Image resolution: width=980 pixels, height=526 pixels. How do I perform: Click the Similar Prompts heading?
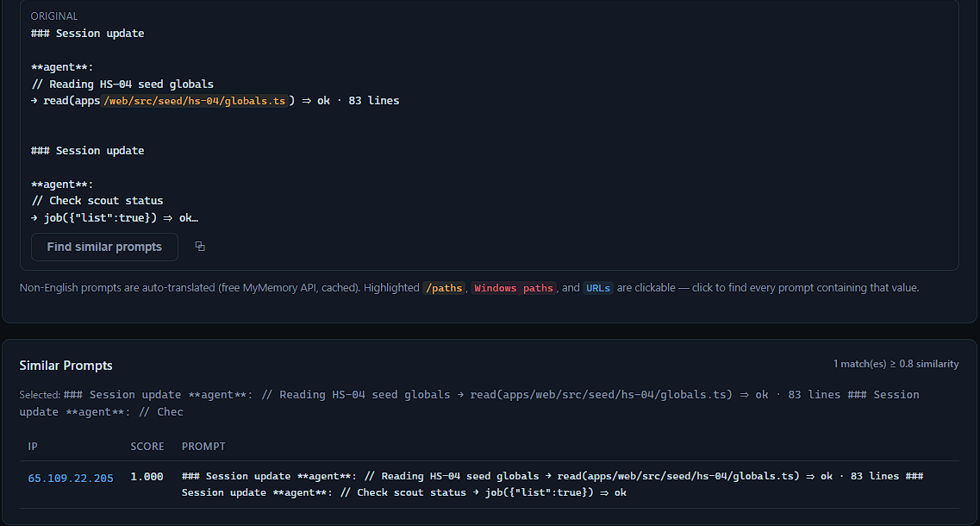coord(66,366)
